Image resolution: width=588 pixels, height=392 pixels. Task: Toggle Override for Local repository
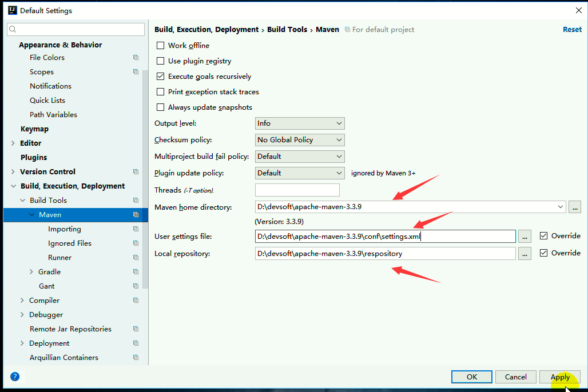544,253
